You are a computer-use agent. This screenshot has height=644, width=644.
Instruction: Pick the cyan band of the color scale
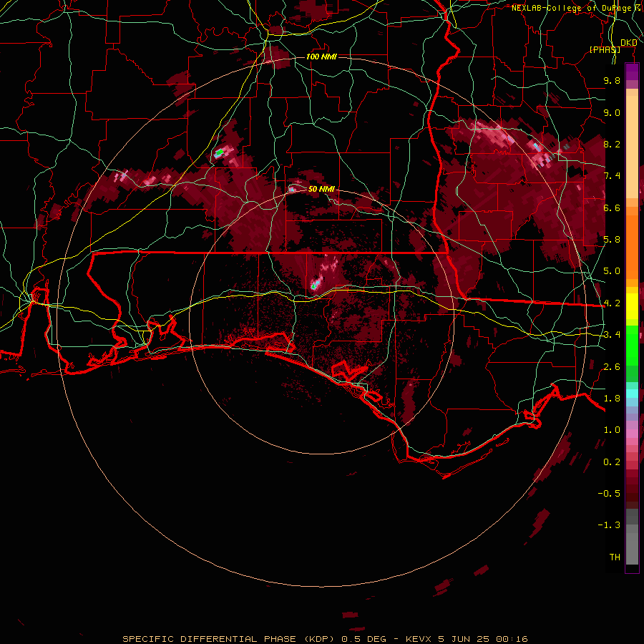[x=632, y=393]
